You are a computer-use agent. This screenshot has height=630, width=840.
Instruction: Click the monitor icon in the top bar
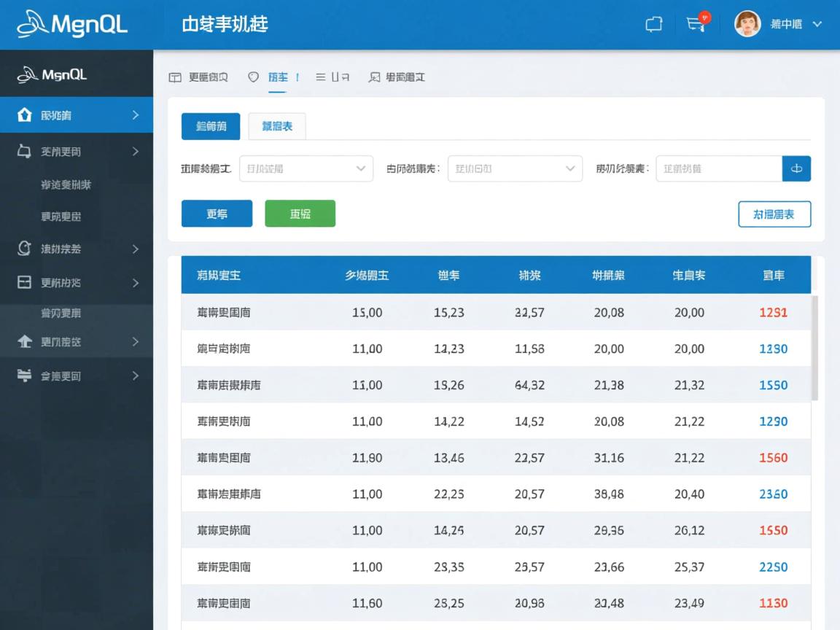[653, 24]
